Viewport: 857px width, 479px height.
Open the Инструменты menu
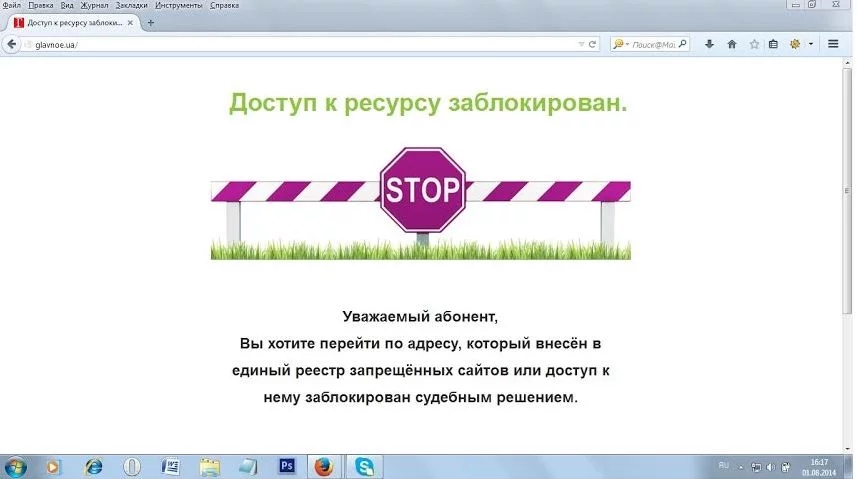(x=178, y=5)
